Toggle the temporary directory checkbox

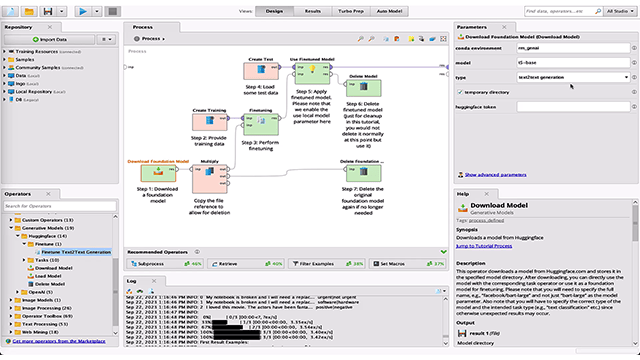460,92
